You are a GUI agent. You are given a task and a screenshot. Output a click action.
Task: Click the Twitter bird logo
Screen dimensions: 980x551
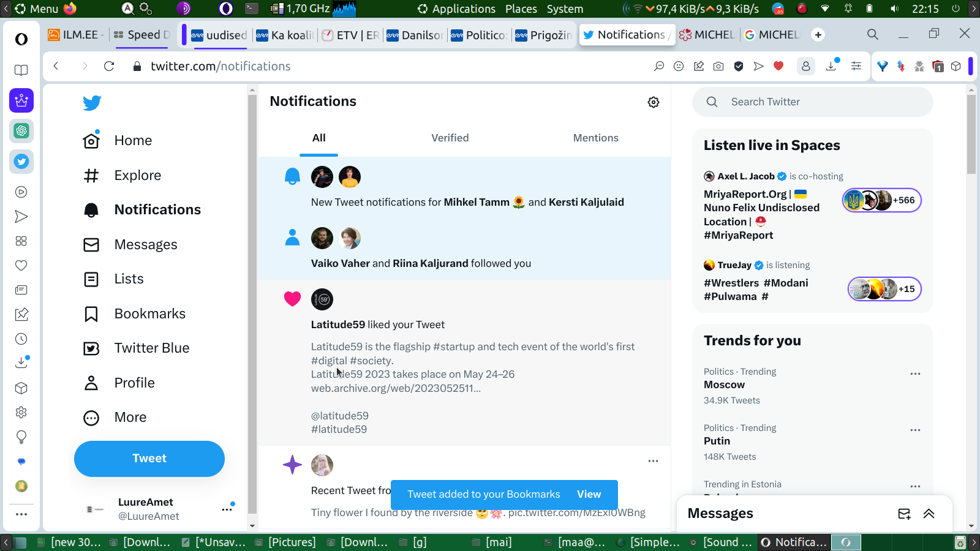pos(92,103)
